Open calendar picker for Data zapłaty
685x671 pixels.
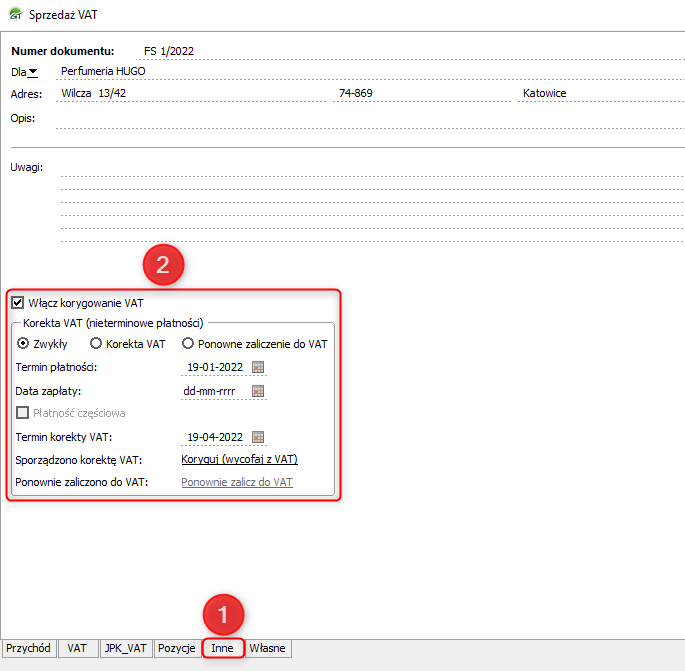pos(258,391)
